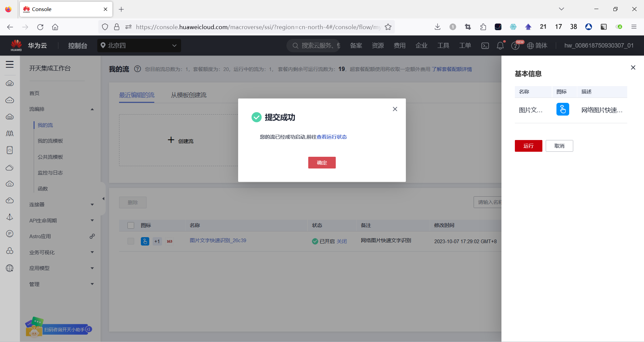Viewport: 644px width, 342px height.
Task: Open the 费用 menu in the top bar
Action: click(x=399, y=46)
